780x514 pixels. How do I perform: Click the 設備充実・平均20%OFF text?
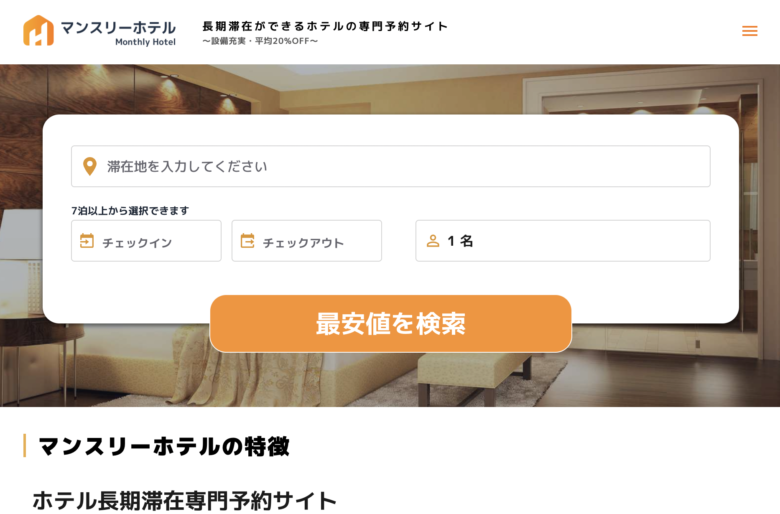[260, 41]
